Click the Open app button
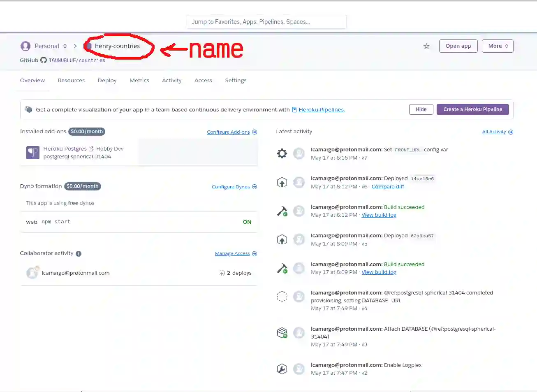Image resolution: width=537 pixels, height=392 pixels. (x=458, y=46)
